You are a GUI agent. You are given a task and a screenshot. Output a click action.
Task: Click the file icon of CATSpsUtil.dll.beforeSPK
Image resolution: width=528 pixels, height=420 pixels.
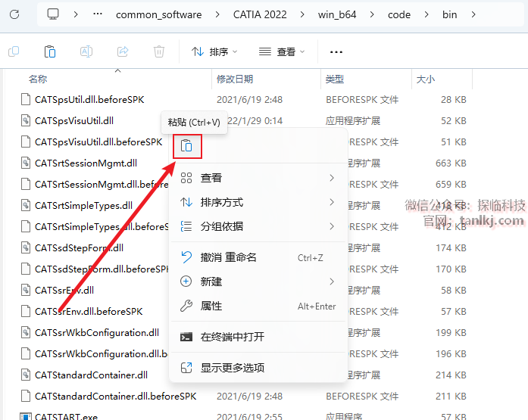[x=26, y=100]
